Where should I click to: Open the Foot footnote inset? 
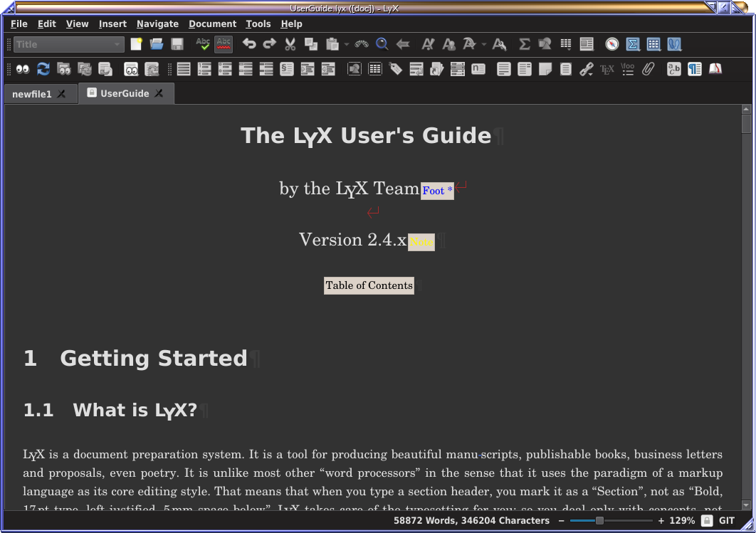coord(437,191)
